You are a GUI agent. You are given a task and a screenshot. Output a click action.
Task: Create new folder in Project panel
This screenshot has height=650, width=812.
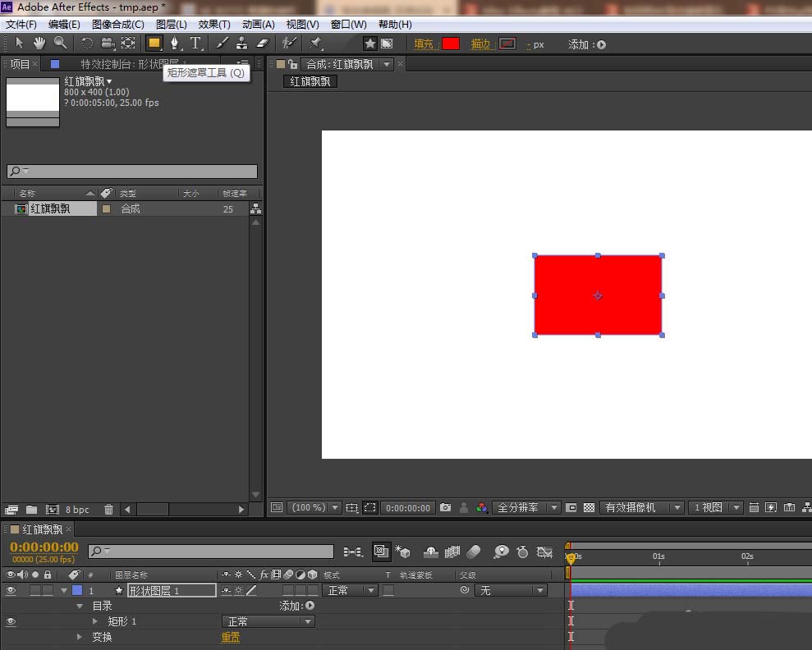coord(31,510)
